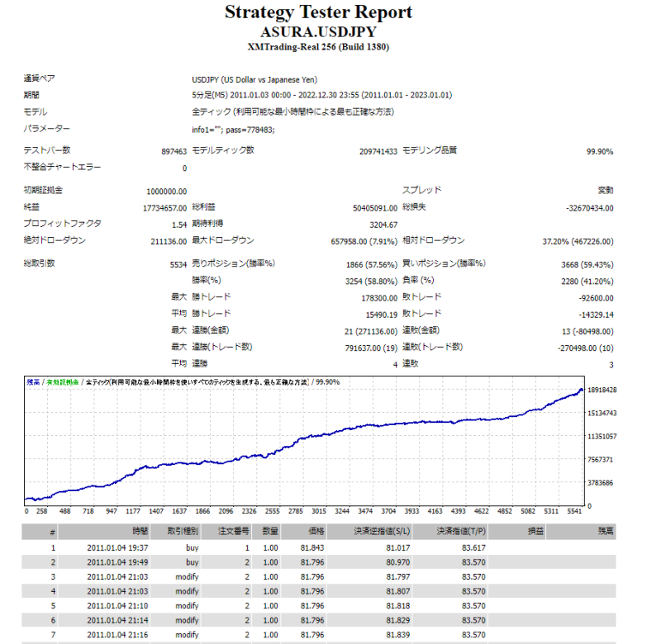The width and height of the screenshot is (661, 644).
Task: Click the profit factor value 1.54
Action: [178, 224]
